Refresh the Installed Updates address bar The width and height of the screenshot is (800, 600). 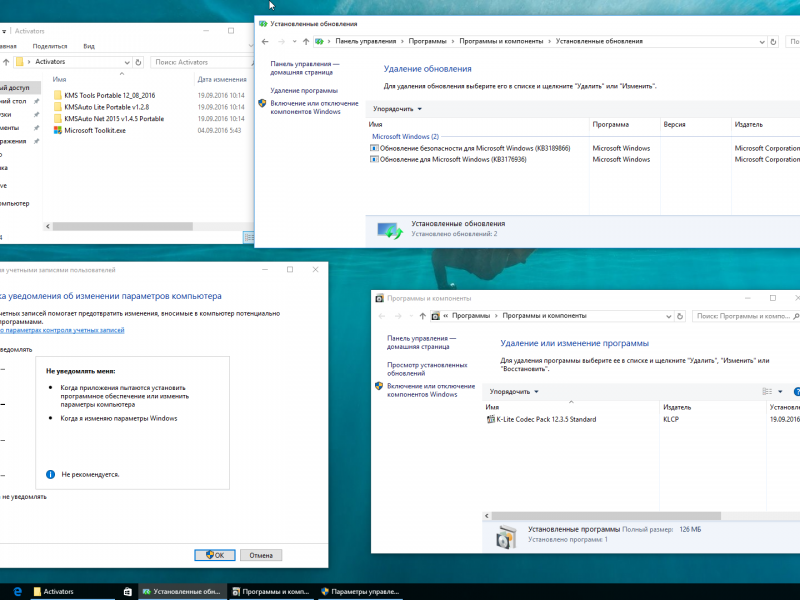click(x=773, y=41)
